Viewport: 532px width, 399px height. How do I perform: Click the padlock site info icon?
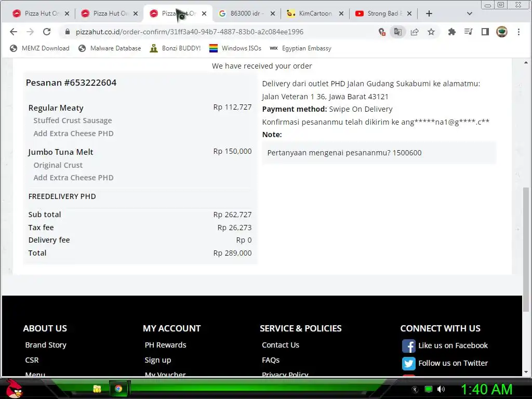point(68,32)
